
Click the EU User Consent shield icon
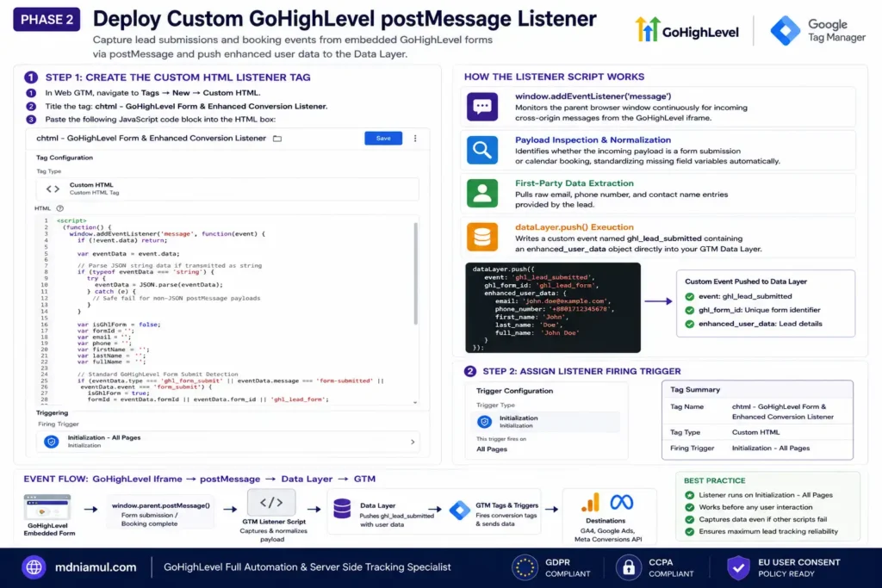tap(738, 567)
